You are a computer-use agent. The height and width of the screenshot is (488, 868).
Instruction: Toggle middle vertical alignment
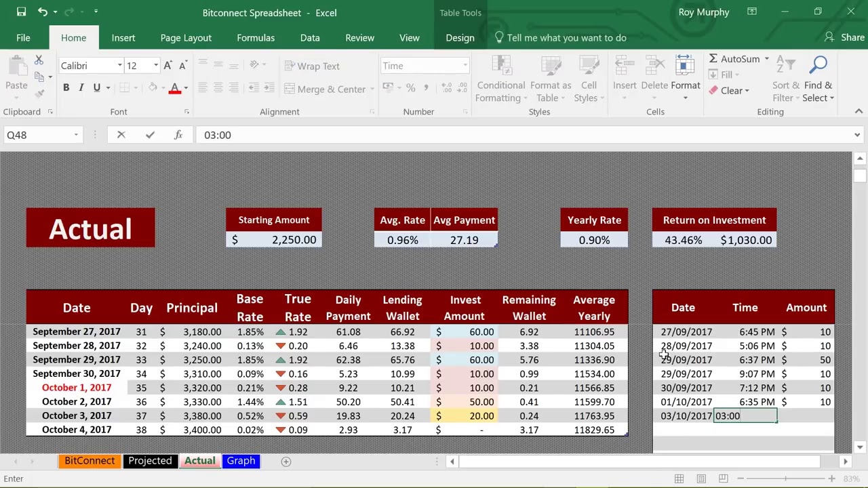click(x=218, y=65)
